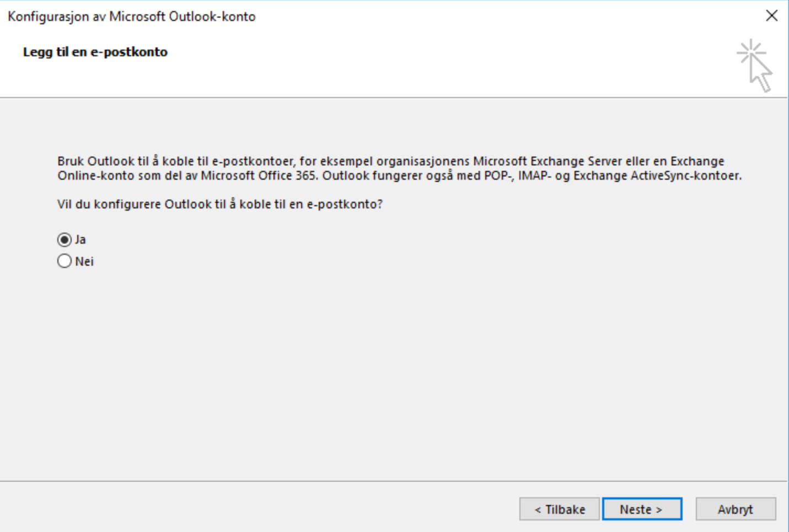Screen dimensions: 789x532
Task: Cancel setup with the Avbryt button
Action: point(736,509)
